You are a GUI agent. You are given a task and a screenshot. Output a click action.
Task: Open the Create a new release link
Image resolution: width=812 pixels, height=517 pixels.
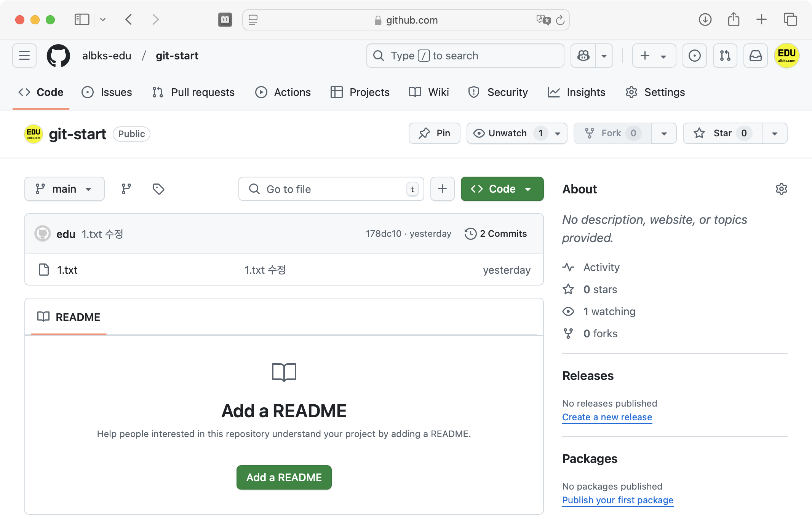607,417
